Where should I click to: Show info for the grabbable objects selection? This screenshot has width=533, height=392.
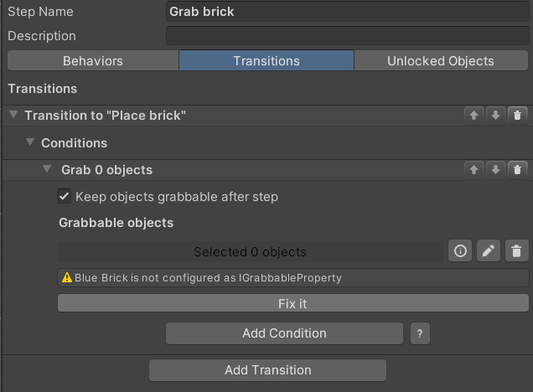coord(460,251)
